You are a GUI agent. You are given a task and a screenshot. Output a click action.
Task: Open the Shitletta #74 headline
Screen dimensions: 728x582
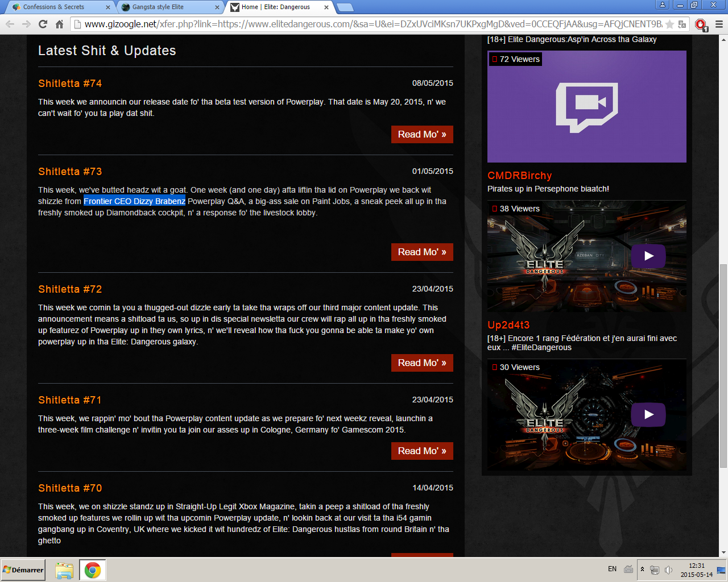[x=70, y=84]
